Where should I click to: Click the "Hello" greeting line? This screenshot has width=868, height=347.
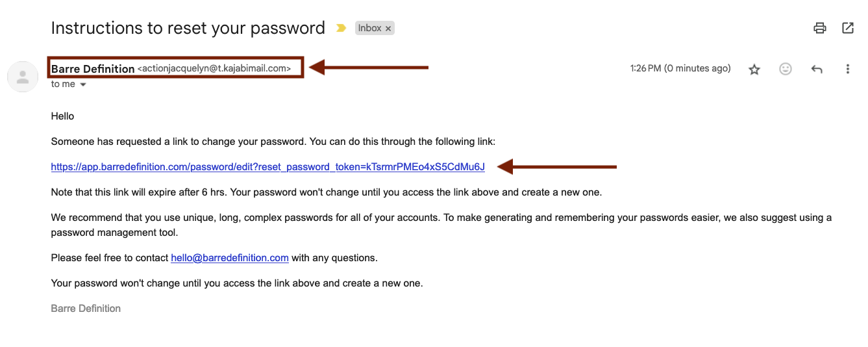(x=63, y=116)
